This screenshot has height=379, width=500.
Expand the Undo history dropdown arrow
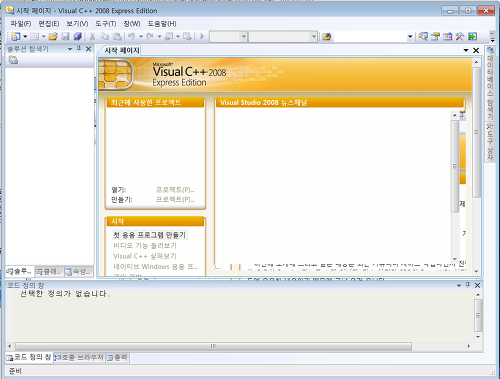pyautogui.click(x=141, y=36)
